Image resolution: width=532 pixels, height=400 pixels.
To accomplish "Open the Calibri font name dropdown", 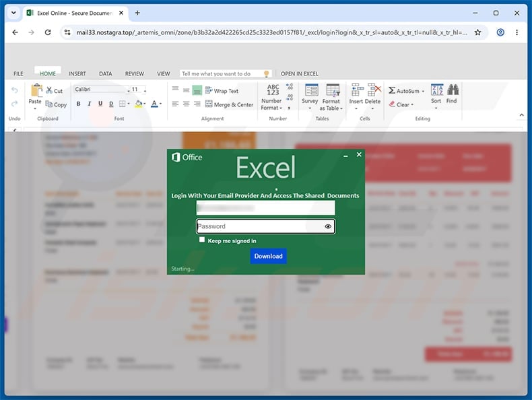I will tap(128, 90).
